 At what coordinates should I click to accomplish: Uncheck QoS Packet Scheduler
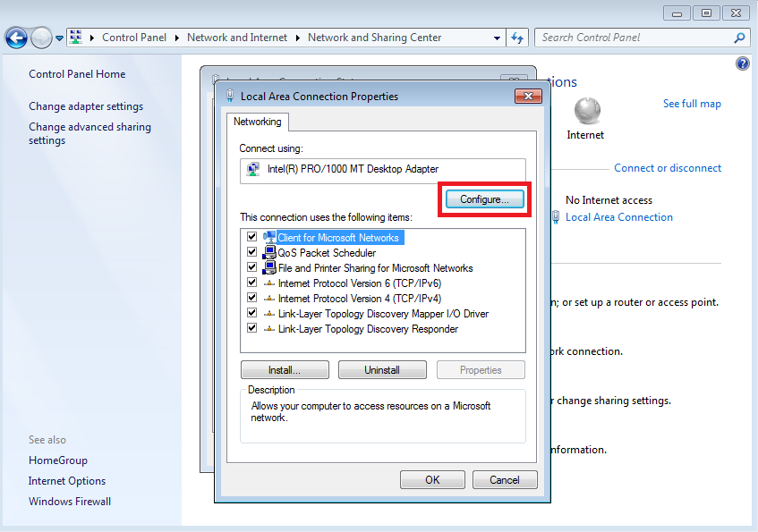(x=251, y=252)
